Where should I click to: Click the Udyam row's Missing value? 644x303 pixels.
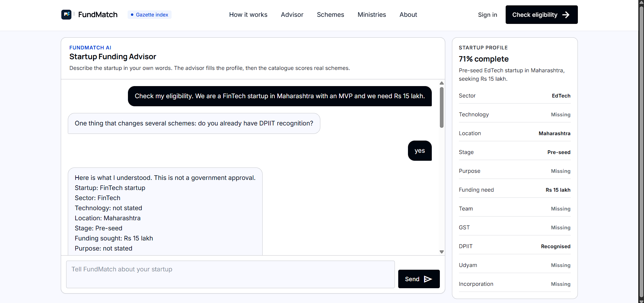point(561,265)
